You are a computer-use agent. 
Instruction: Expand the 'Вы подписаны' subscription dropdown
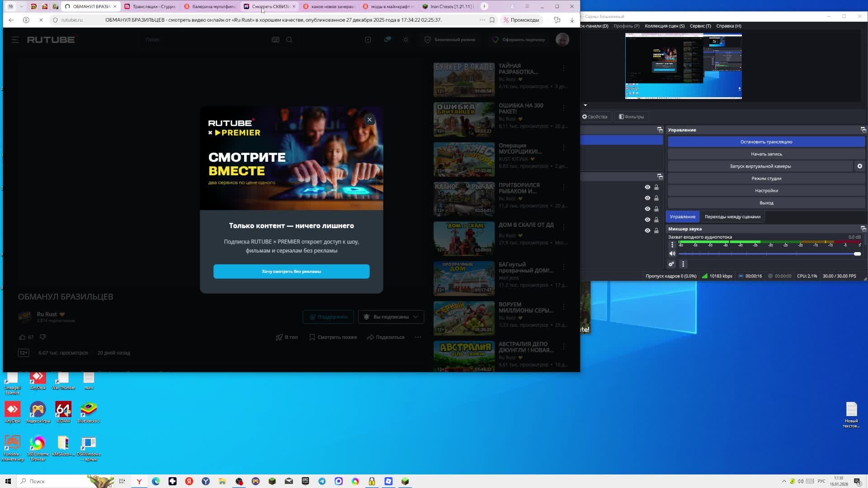(x=392, y=317)
